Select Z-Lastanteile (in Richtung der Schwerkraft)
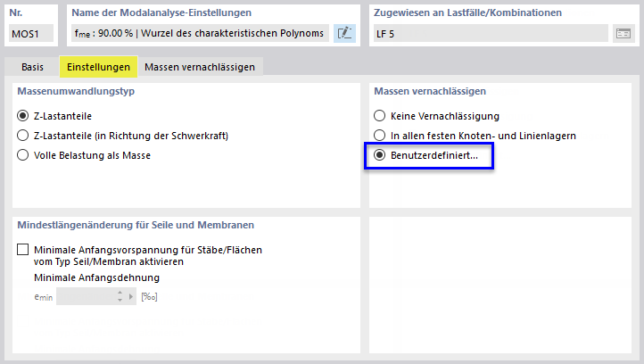The image size is (644, 364). (x=22, y=136)
